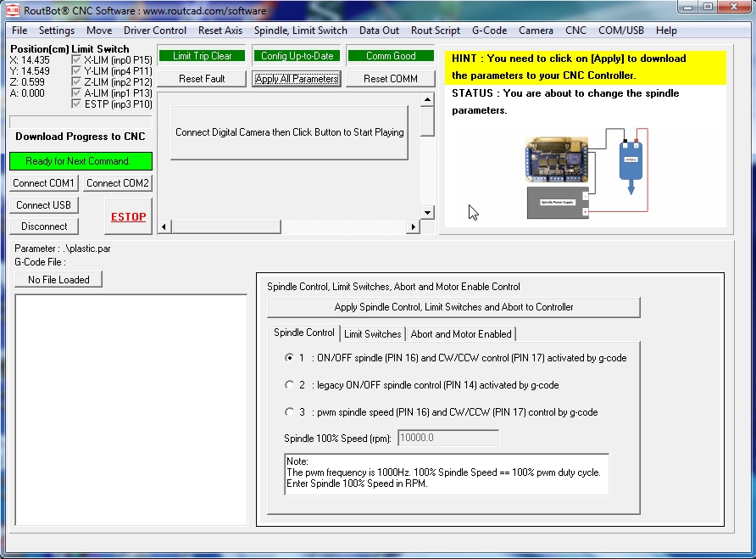Viewport: 756px width, 559px height.
Task: Click the Z: 0.599 position readout
Action: (x=27, y=82)
